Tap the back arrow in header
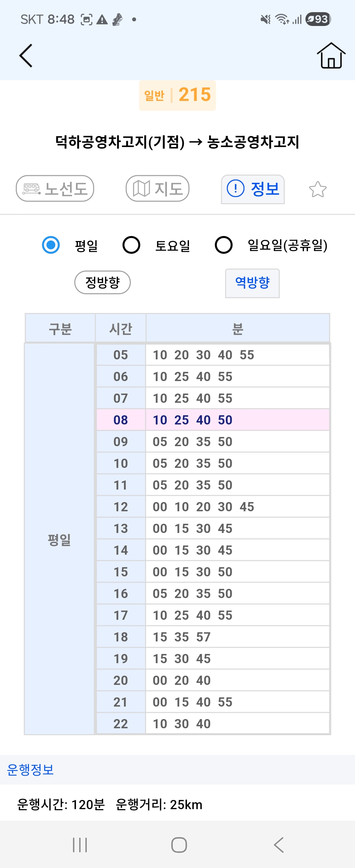This screenshot has height=868, width=355. [26, 56]
